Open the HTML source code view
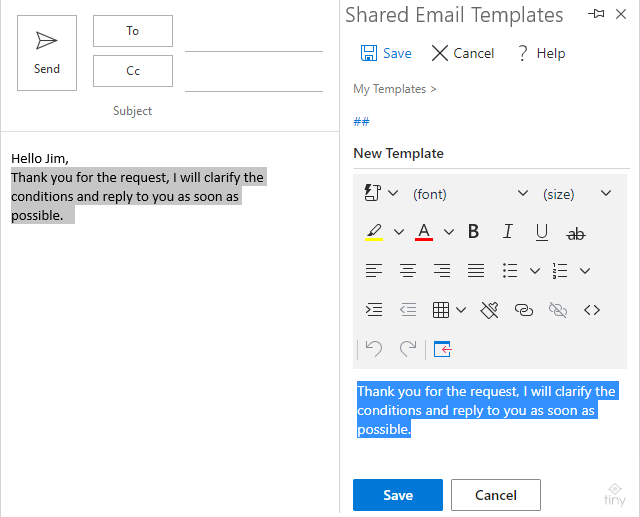 [x=592, y=310]
